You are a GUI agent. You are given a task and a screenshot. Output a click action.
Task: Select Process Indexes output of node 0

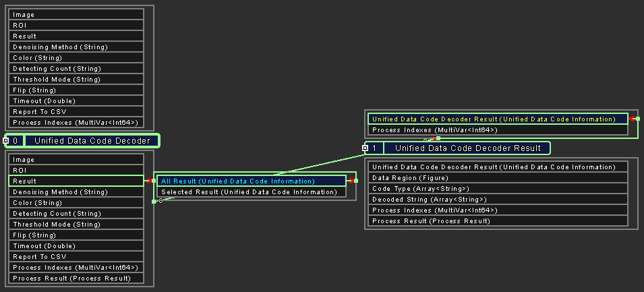[x=76, y=267]
